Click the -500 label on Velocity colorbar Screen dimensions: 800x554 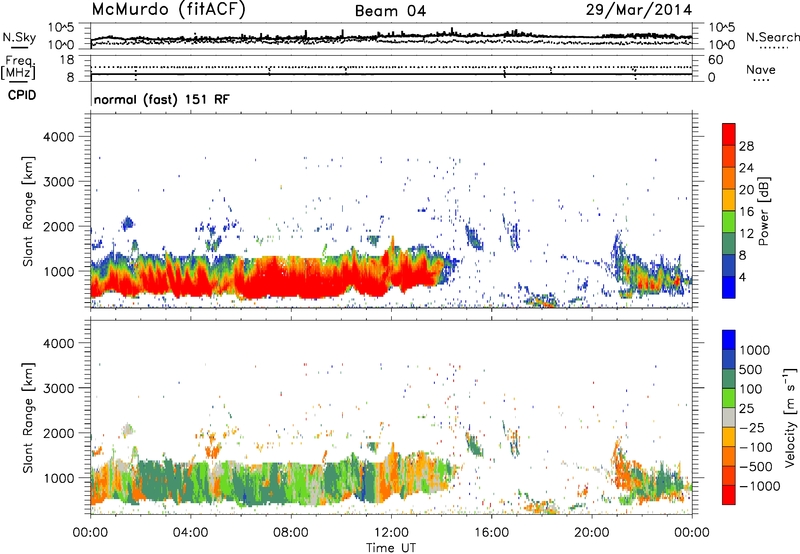point(755,467)
